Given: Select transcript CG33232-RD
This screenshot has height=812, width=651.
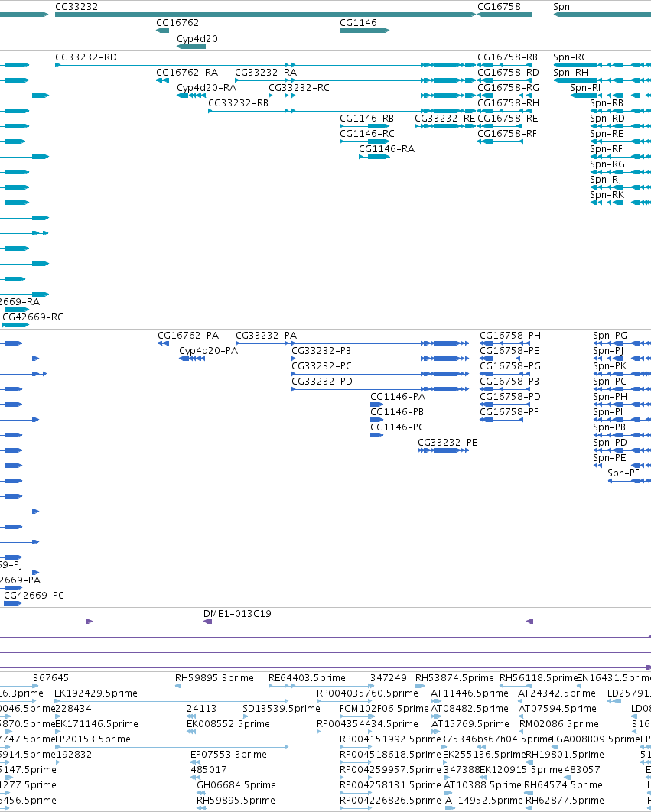Looking at the screenshot, I should coord(86,57).
